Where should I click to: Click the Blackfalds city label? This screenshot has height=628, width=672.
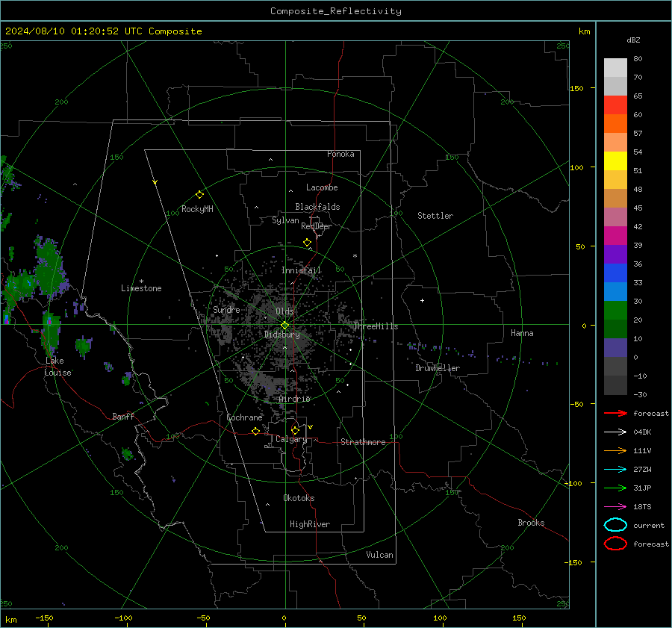pos(317,207)
